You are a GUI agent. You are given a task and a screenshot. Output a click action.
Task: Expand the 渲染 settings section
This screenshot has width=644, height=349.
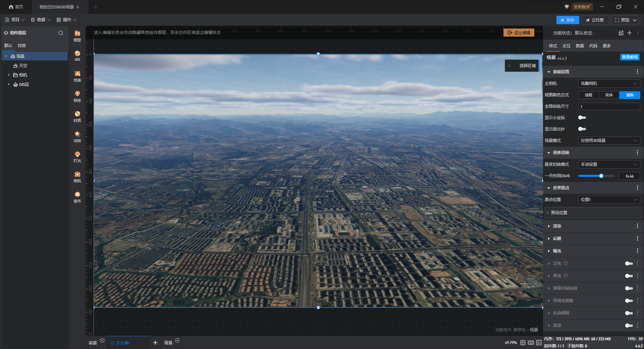(557, 226)
